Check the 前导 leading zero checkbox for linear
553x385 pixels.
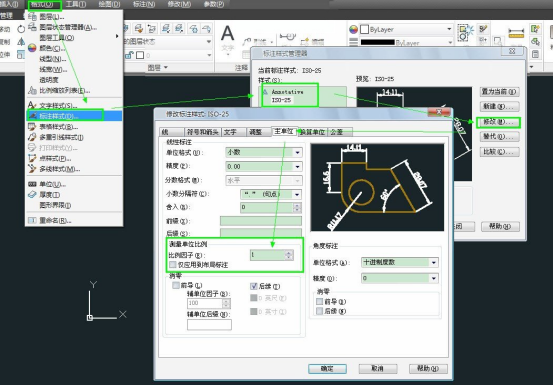pyautogui.click(x=176, y=285)
